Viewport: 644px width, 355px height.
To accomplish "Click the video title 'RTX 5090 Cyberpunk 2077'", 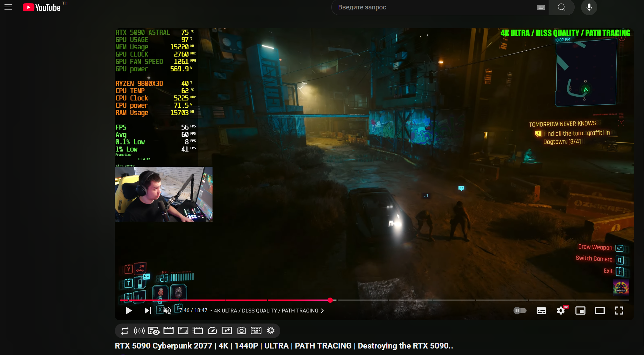I will coord(284,346).
